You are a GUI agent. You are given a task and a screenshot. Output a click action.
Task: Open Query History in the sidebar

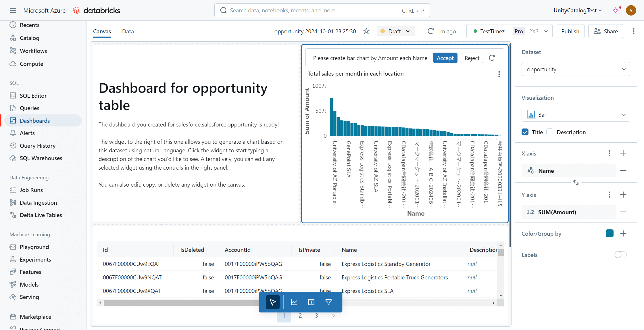tap(38, 146)
